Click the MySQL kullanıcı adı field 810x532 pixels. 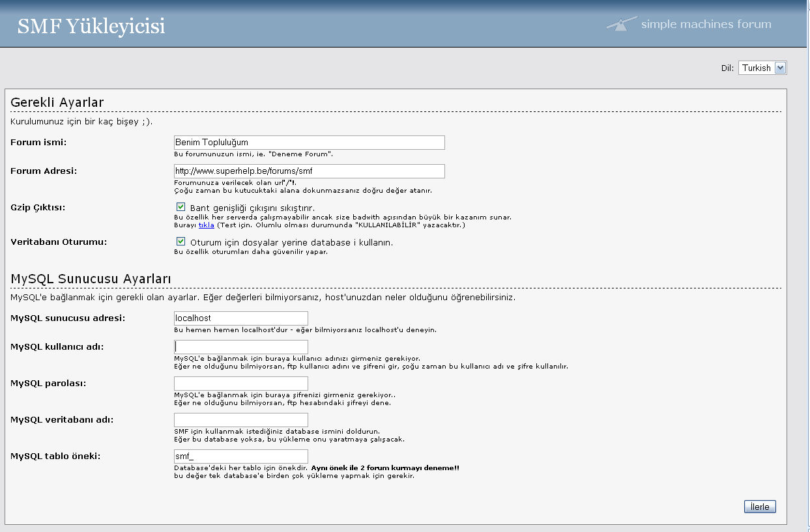pos(241,347)
